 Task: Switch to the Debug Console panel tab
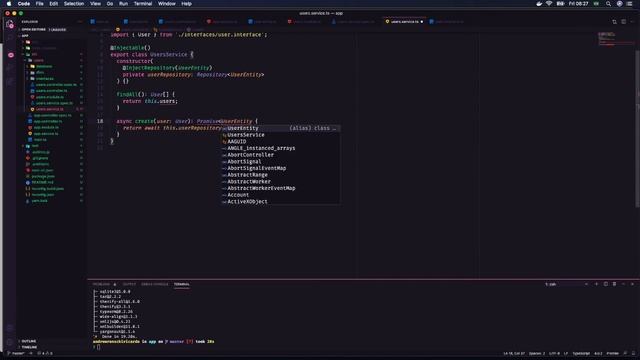[x=155, y=284]
